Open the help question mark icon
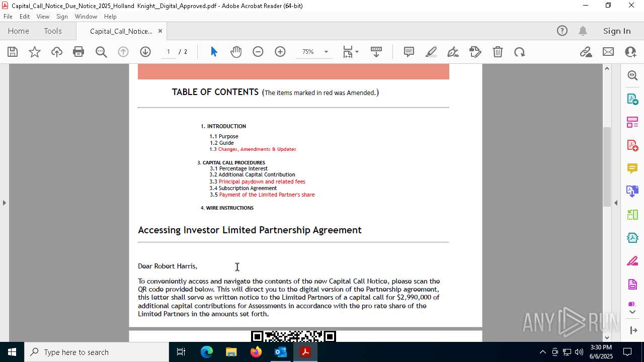 (x=562, y=31)
